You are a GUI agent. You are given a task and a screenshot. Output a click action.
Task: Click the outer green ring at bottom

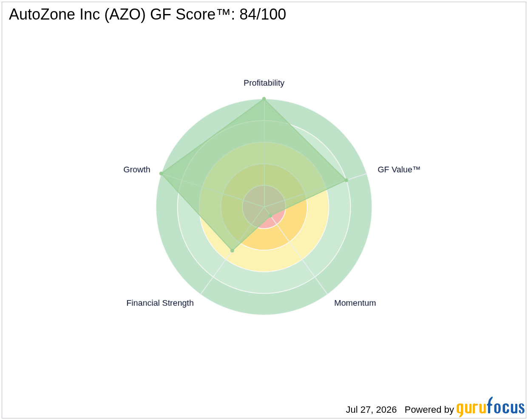click(x=264, y=304)
